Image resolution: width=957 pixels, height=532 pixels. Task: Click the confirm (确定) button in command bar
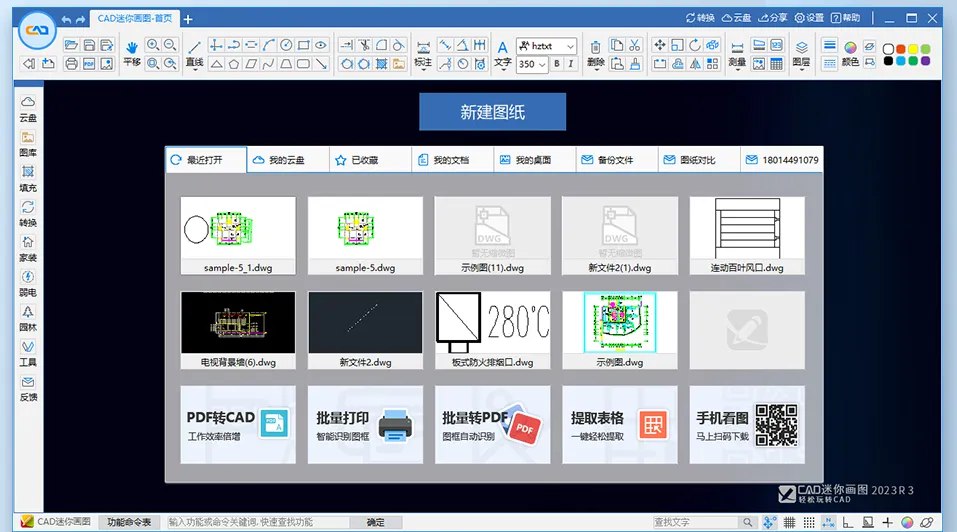pos(375,522)
